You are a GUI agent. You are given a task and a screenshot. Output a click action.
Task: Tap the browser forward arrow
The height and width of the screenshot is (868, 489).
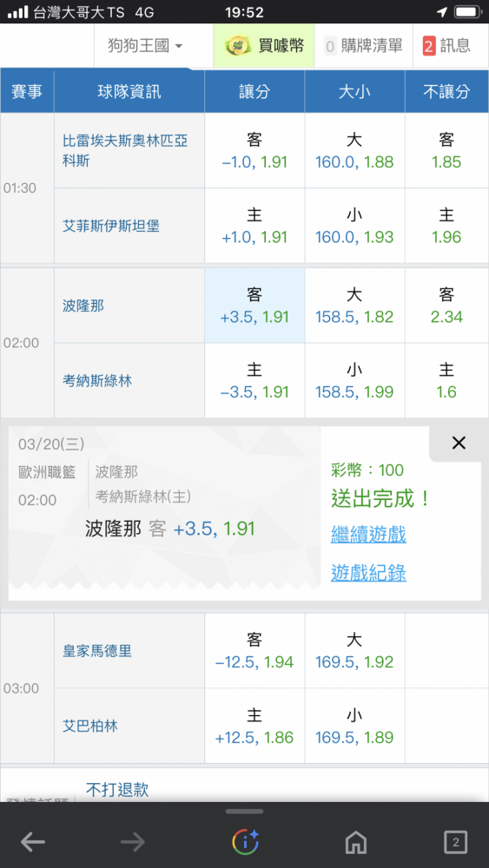coord(132,842)
